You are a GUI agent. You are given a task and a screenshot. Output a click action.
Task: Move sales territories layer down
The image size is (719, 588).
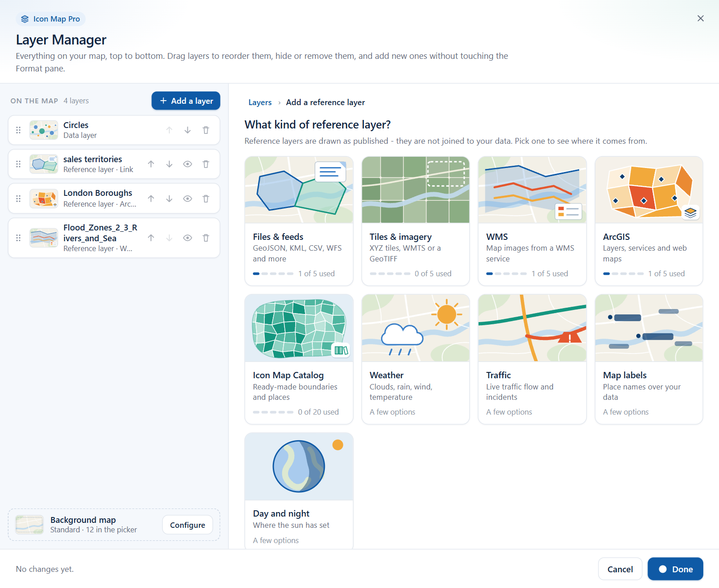[169, 164]
